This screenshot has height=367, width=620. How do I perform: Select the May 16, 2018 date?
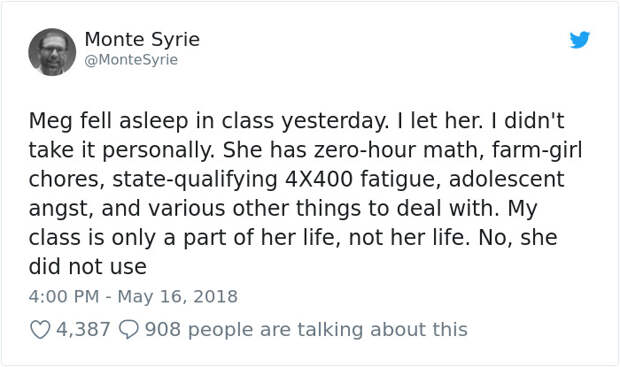tap(178, 297)
